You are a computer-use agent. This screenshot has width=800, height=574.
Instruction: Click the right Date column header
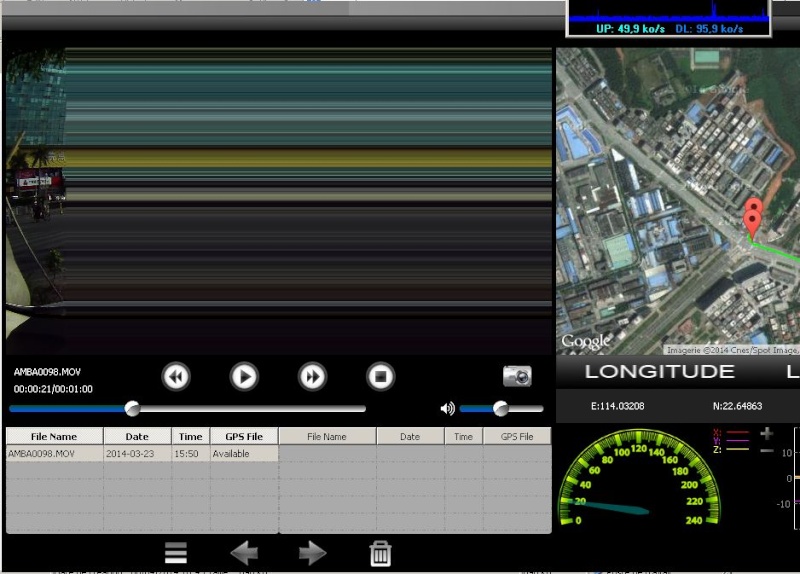(410, 436)
